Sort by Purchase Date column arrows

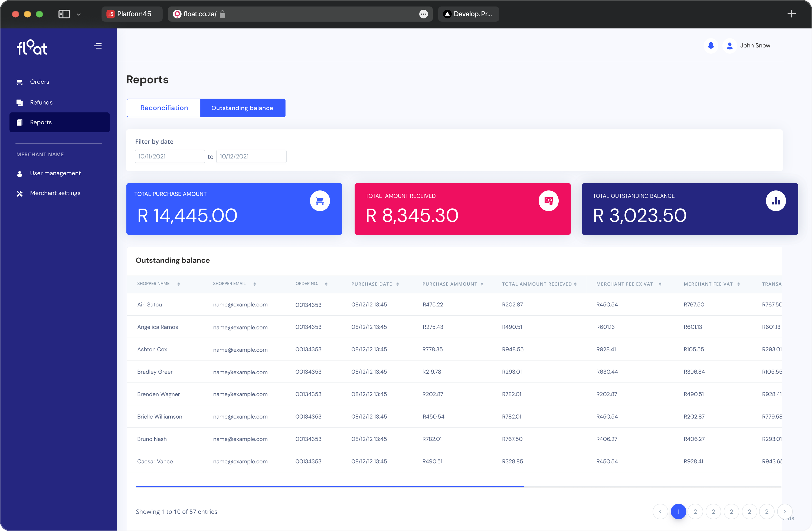point(397,284)
